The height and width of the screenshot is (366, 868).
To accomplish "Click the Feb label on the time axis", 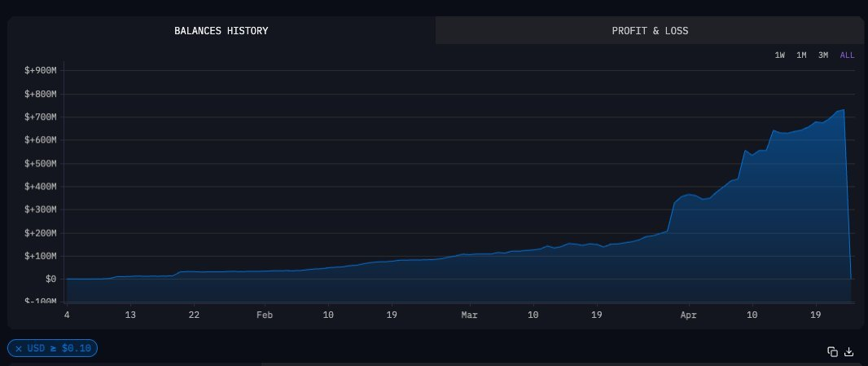I will [265, 315].
